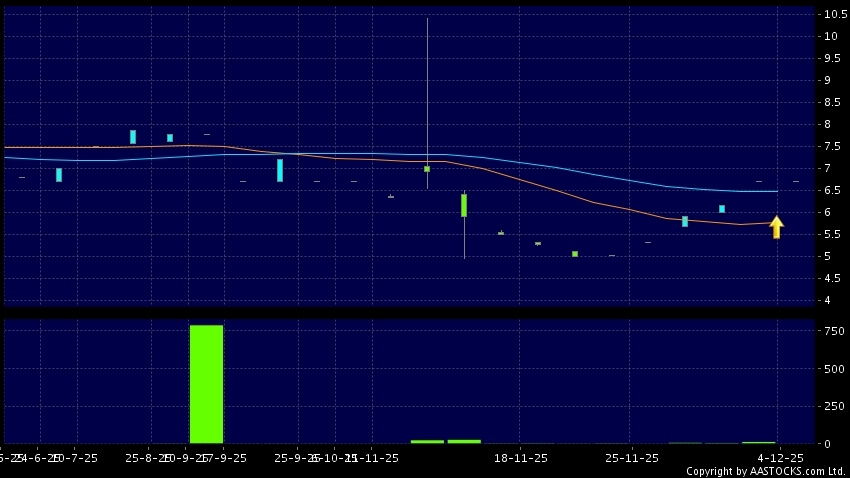This screenshot has height=478, width=850.
Task: Click the leftmost cyan candlestick
Action: pos(59,175)
